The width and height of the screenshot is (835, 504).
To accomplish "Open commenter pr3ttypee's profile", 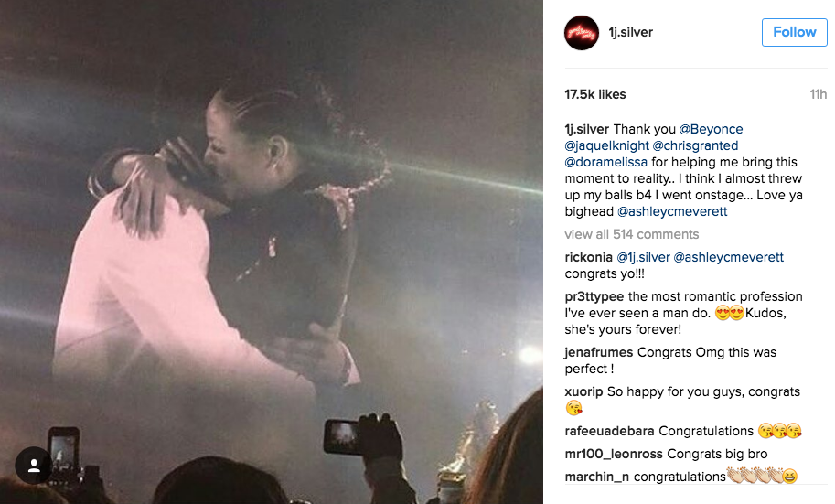I will (594, 296).
